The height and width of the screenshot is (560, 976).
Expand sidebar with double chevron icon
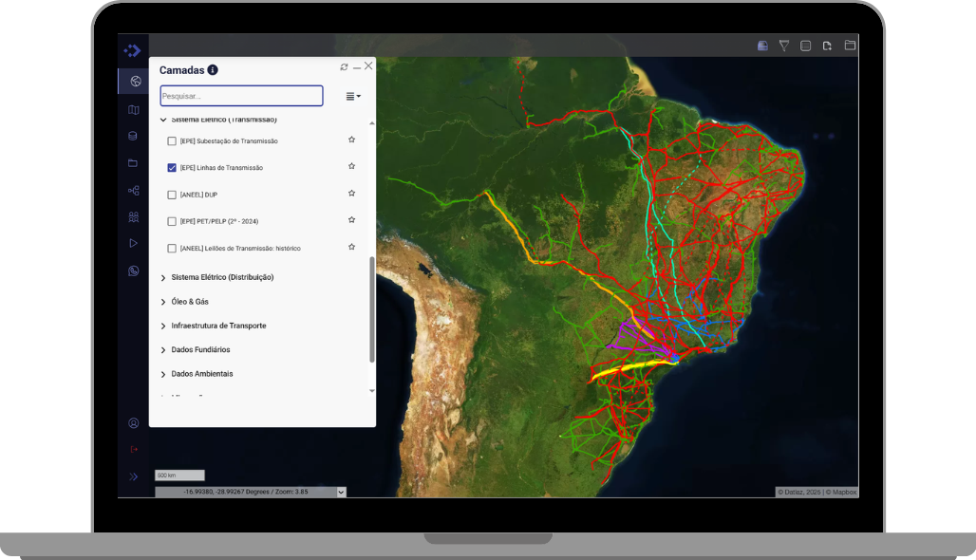133,476
